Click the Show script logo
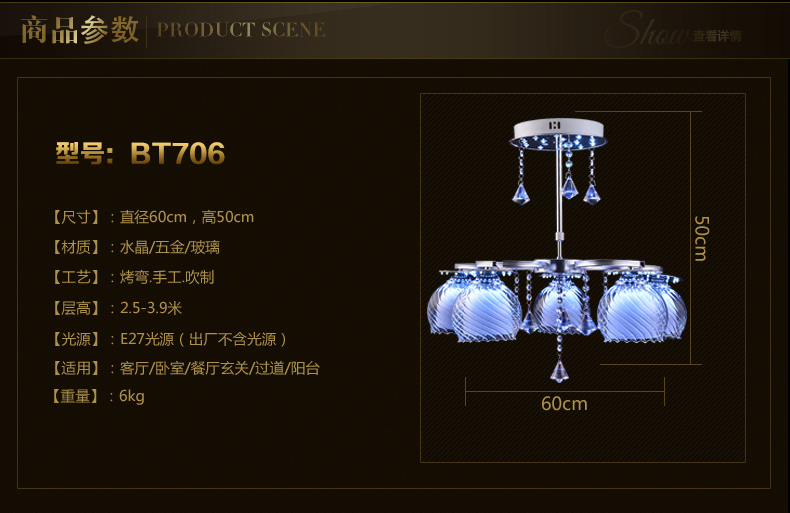 pyautogui.click(x=647, y=30)
